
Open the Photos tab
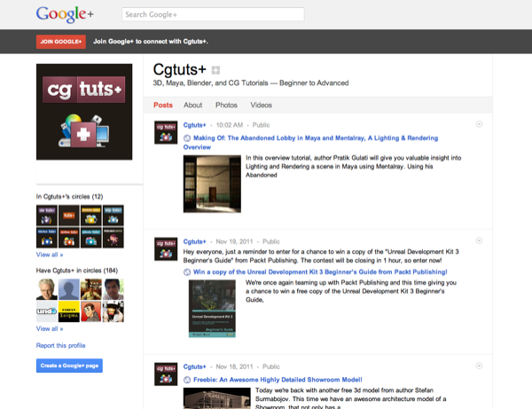point(226,106)
